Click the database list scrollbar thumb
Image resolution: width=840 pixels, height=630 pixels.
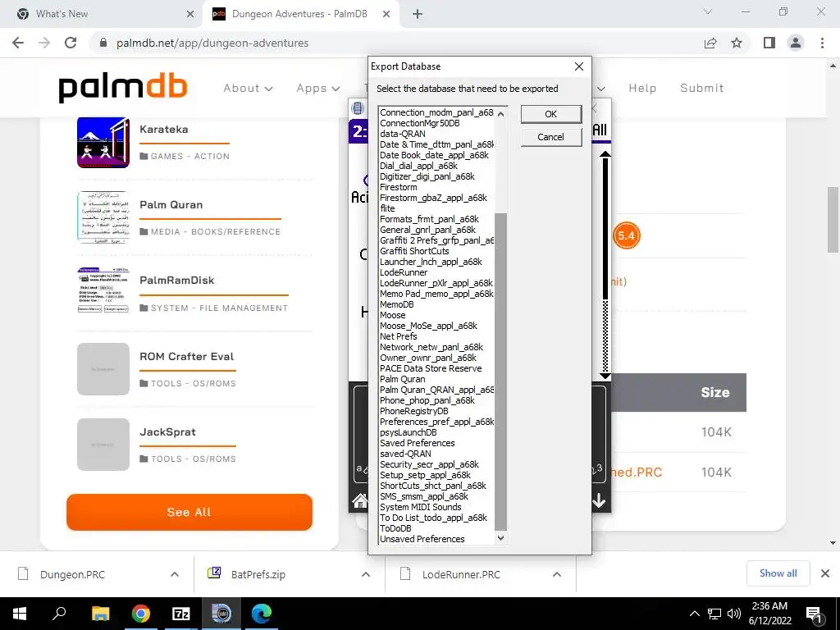[500, 372]
